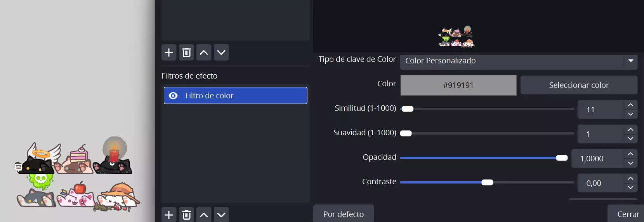
Task: Move effect filter up with the lower arrow
Action: tap(204, 215)
